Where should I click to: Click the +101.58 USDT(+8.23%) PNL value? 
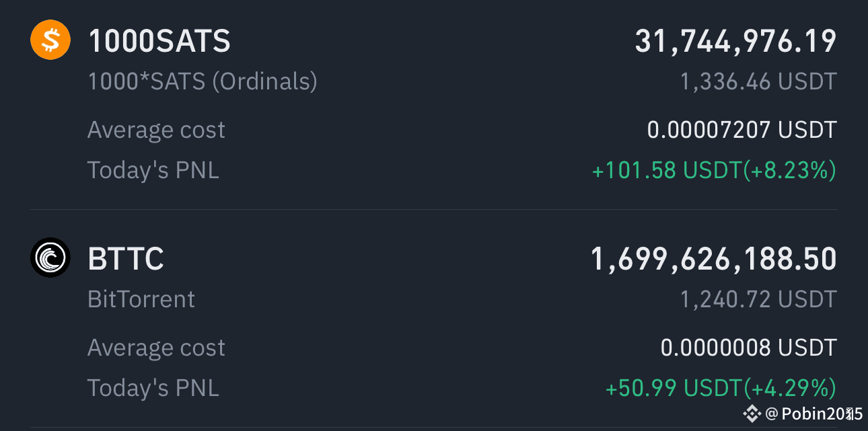tap(714, 171)
